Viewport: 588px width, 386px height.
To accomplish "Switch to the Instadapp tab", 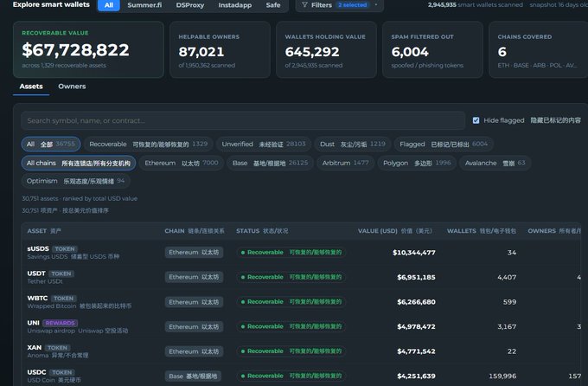I will tap(235, 5).
